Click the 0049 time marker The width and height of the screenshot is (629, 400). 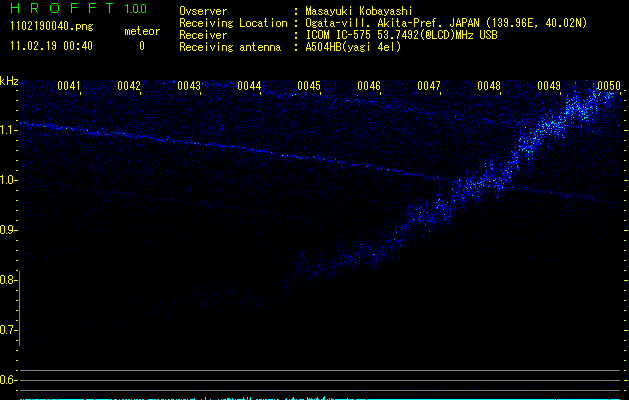[549, 86]
